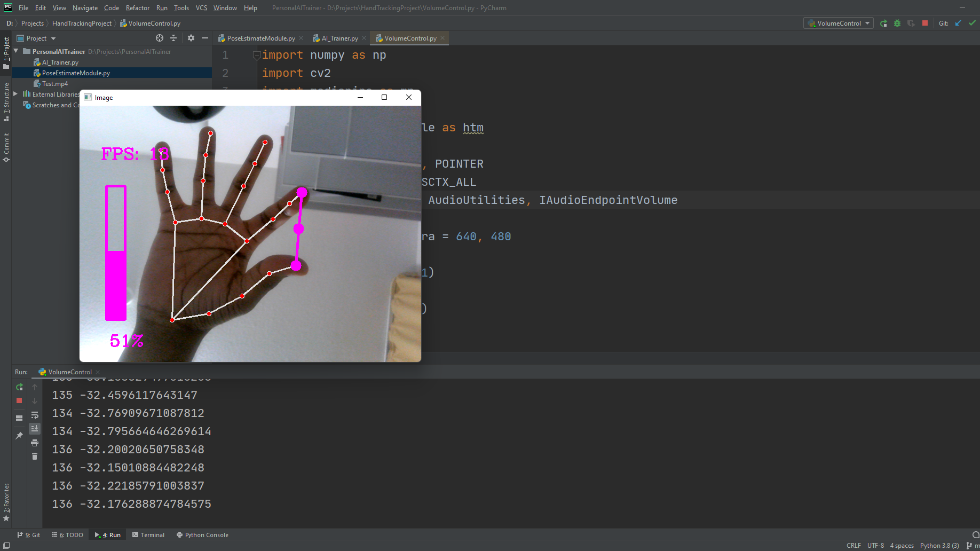Click the Run tool window button
Screen dimensions: 980x551
click(108, 534)
